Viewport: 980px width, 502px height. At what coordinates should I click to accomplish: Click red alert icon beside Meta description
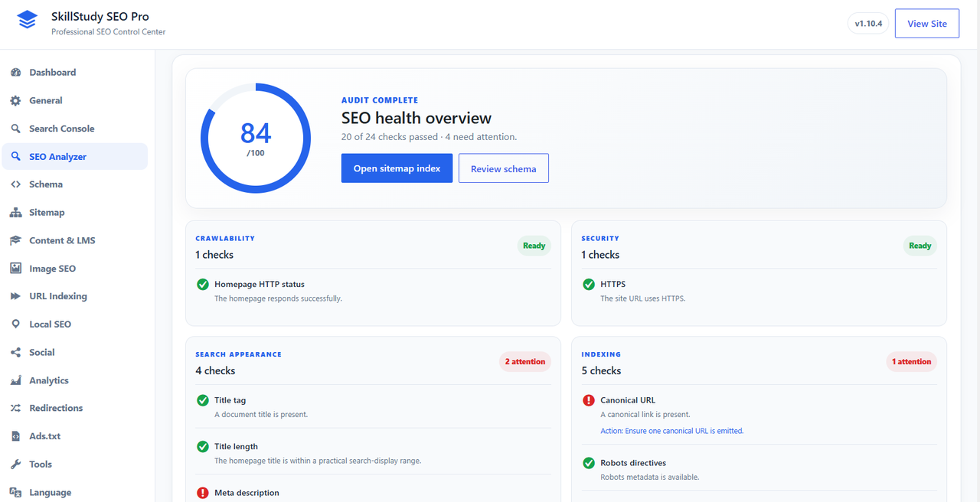pos(203,493)
